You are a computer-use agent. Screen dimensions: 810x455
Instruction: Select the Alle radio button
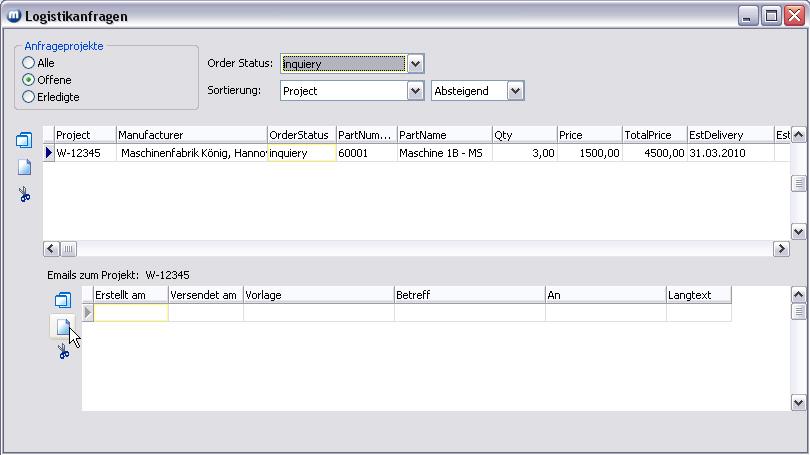pyautogui.click(x=29, y=63)
